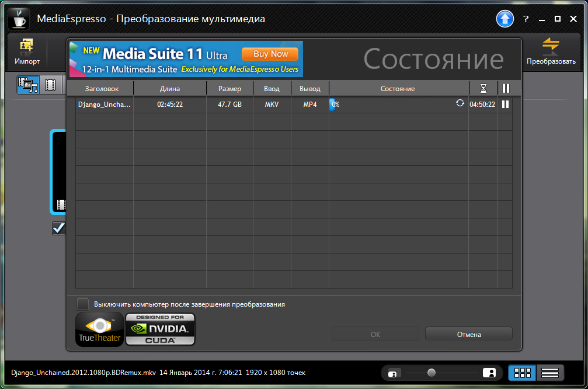Click large thumbnail size icon
Screen dimensions: 588x389
[489, 373]
